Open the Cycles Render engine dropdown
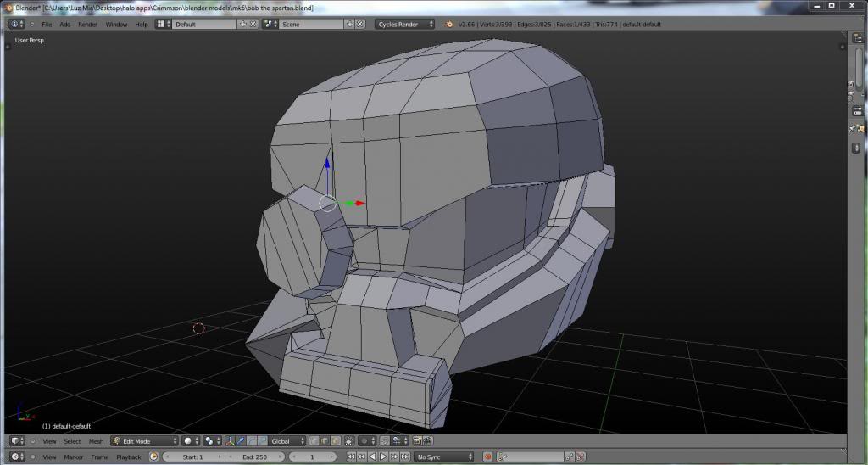Screen dimensions: 868x465 405,25
